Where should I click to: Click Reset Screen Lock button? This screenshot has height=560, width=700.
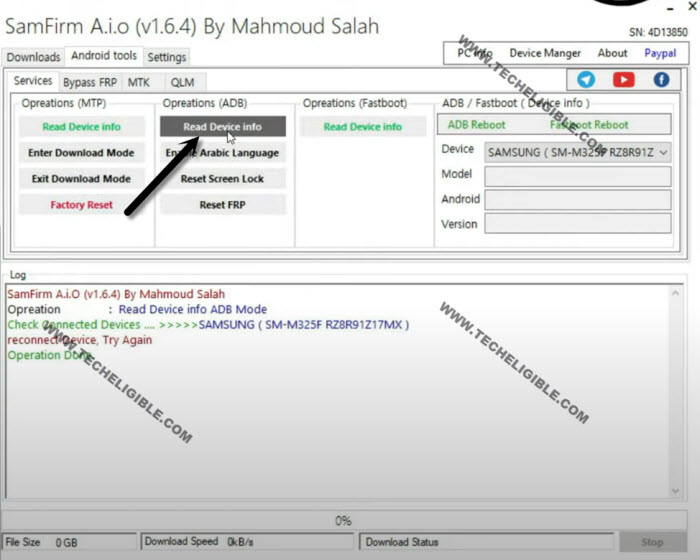click(x=223, y=179)
